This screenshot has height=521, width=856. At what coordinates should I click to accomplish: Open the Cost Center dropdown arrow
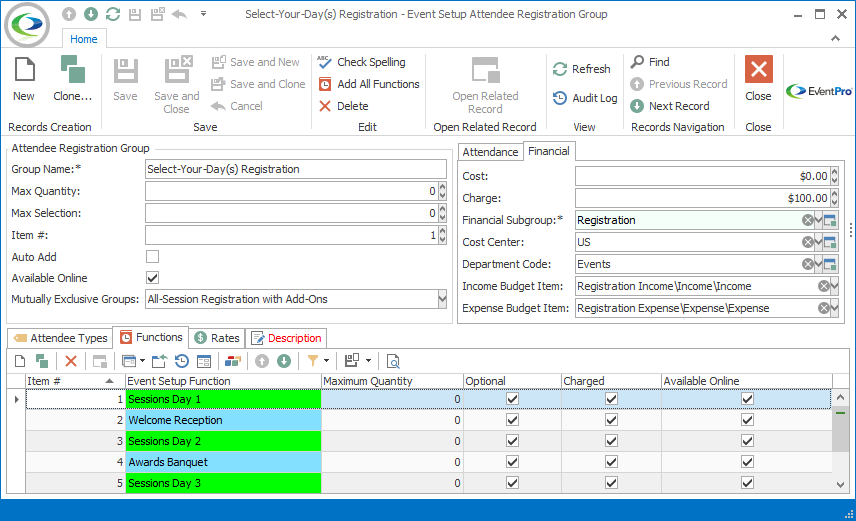point(818,242)
